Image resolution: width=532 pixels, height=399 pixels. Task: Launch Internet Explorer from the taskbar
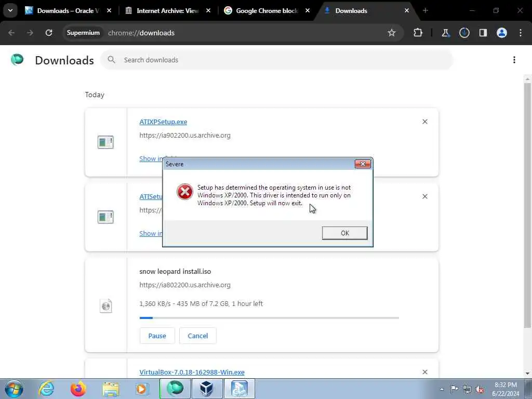(x=46, y=389)
